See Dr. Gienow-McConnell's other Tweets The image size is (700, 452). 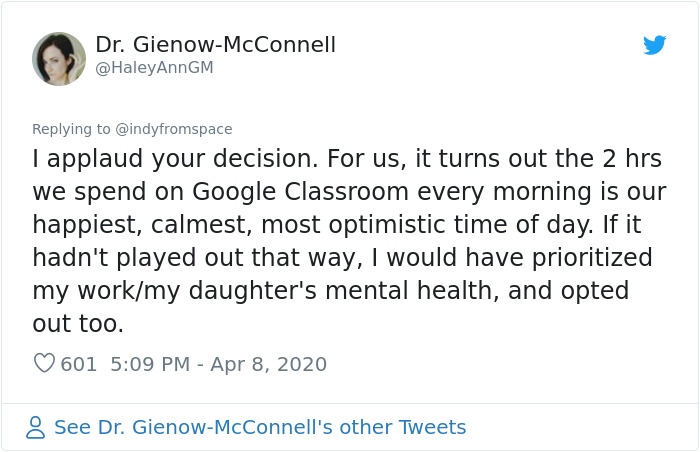[x=260, y=428]
